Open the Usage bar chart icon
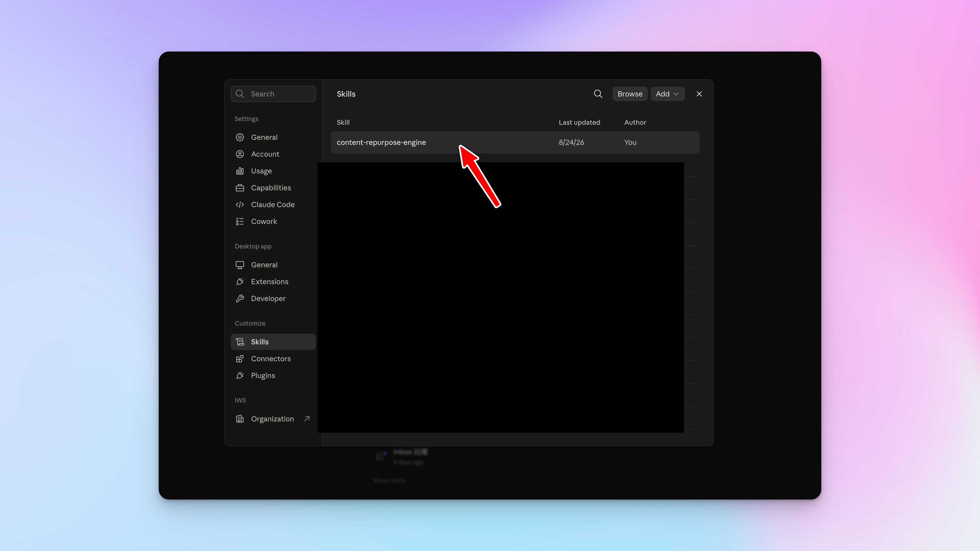 click(240, 171)
